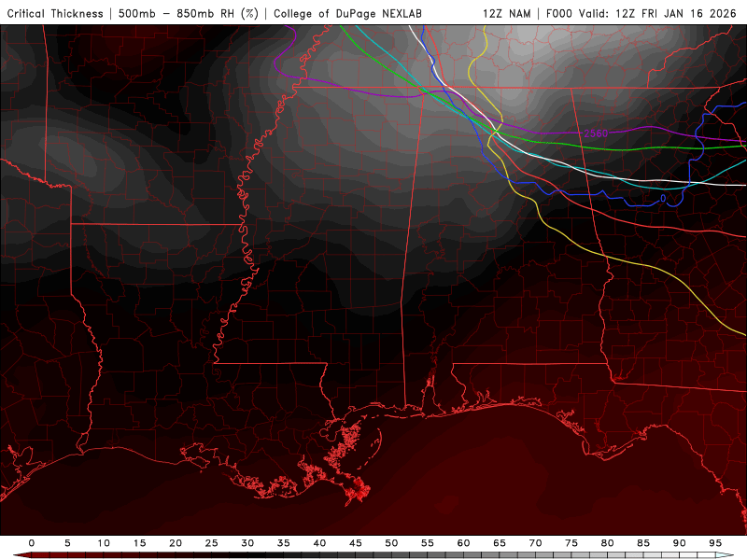Click the "College of DuPage NEXLAB" header text
This screenshot has height=560, width=747.
pos(347,14)
